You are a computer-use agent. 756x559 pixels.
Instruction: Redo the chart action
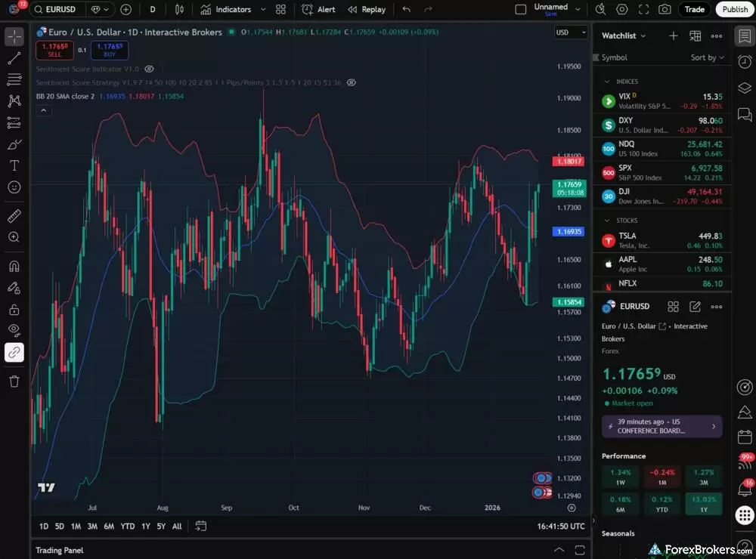pyautogui.click(x=428, y=9)
